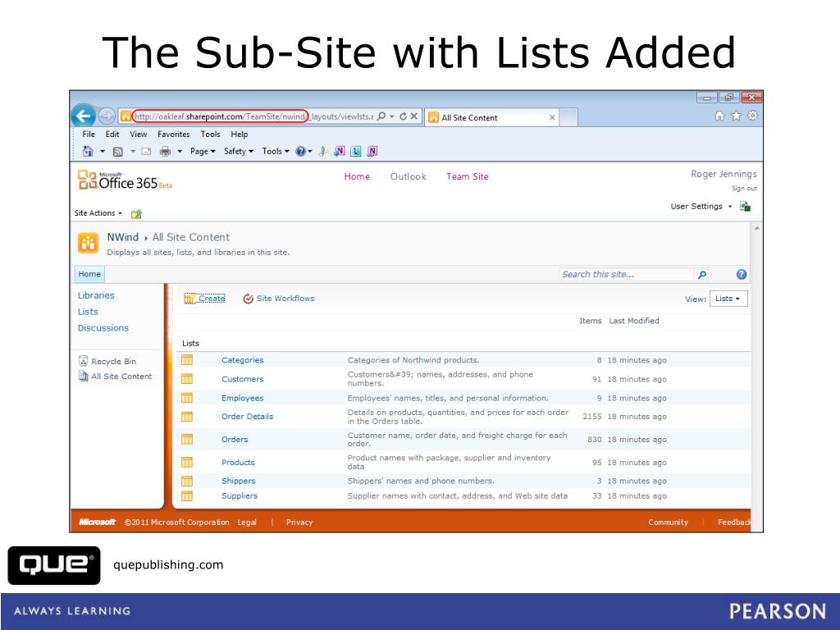Open Site Workflows
The width and height of the screenshot is (840, 630).
pos(285,299)
